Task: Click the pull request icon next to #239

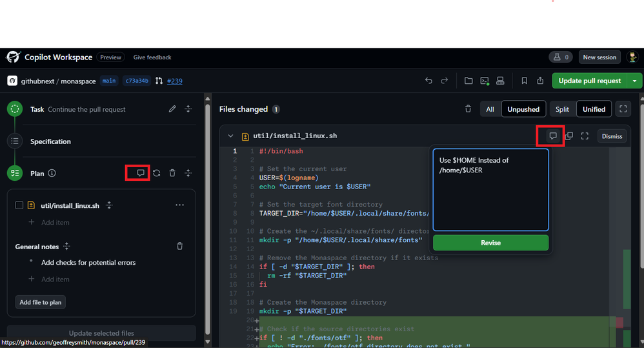Action: 159,81
